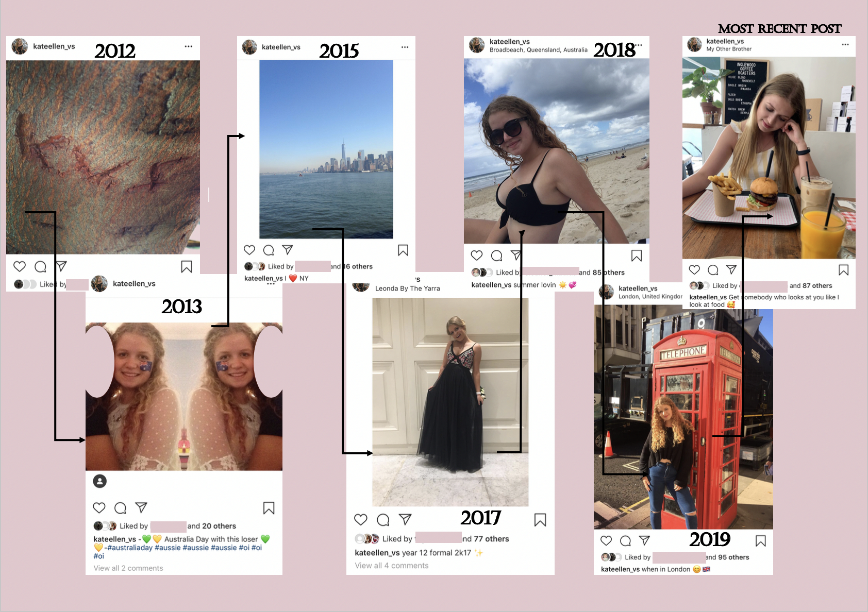Like the 2012 post with the heart icon

tap(20, 266)
